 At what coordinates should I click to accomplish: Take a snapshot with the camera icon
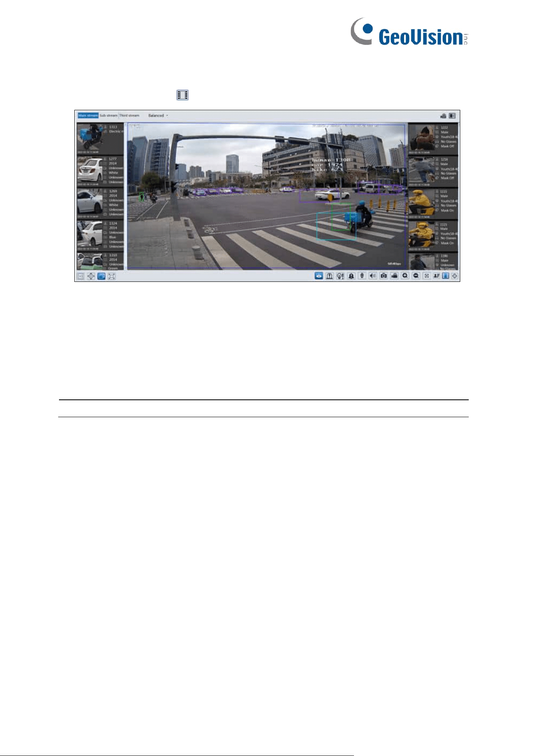tap(383, 276)
